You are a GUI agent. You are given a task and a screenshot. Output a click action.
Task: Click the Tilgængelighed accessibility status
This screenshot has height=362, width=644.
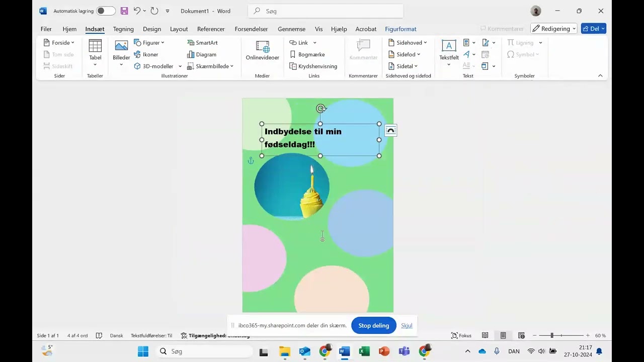pos(215,335)
